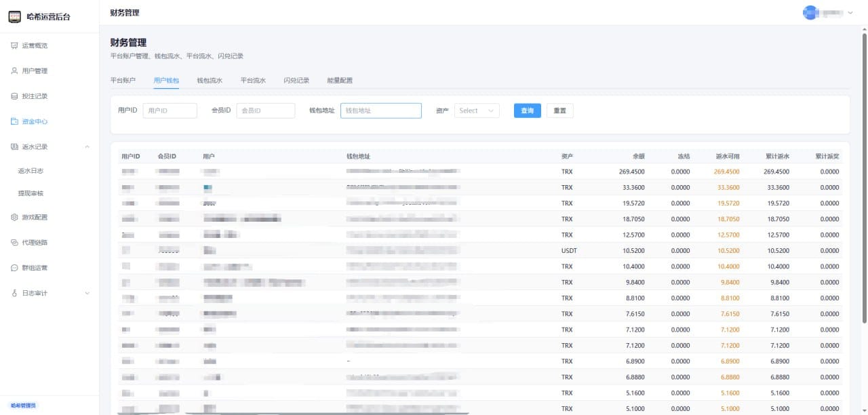Open the 钱包流水 tab
The image size is (868, 415).
(x=210, y=80)
